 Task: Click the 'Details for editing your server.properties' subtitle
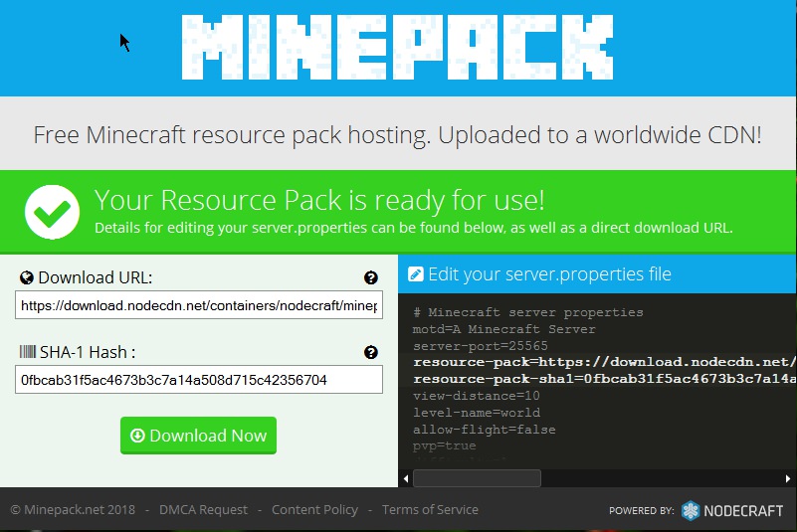[413, 228]
